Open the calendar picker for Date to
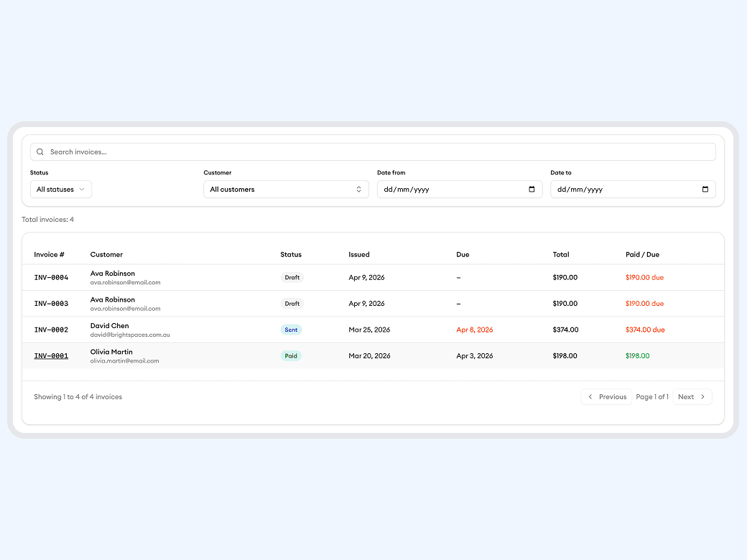Viewport: 747px width, 560px height. 706,189
